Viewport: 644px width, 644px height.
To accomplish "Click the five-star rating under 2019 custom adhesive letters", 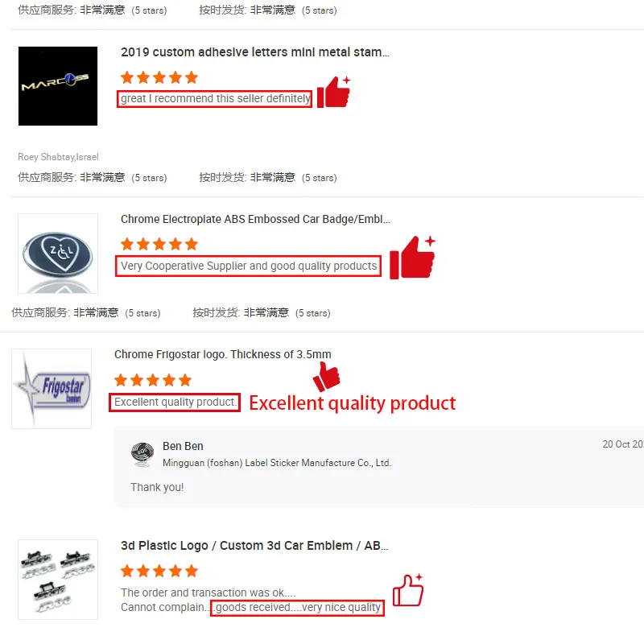I will point(159,77).
